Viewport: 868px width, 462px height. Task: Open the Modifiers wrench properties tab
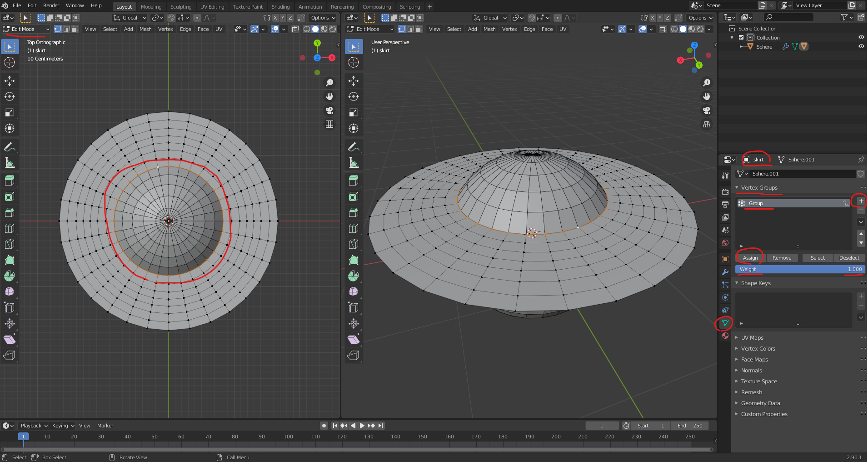725,272
